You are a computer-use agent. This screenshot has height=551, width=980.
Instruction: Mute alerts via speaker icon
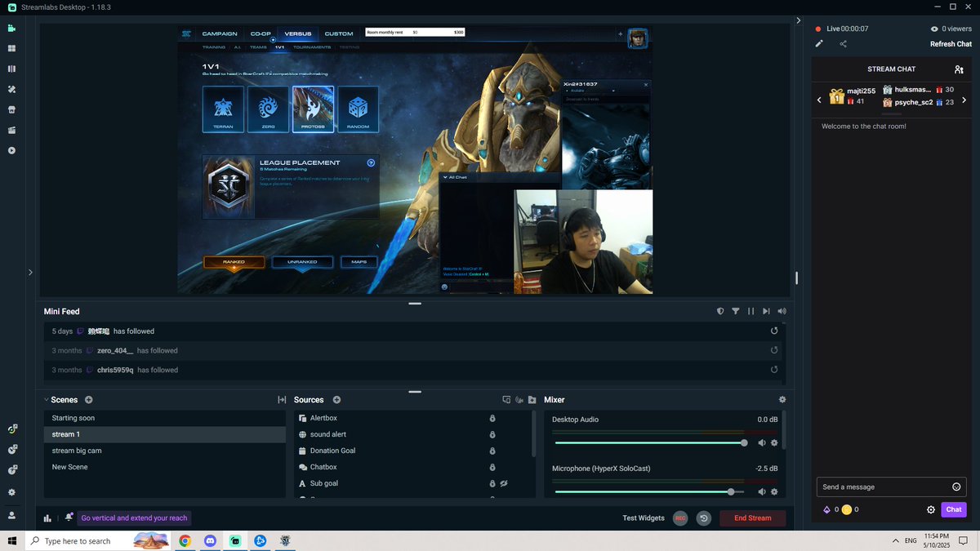(781, 310)
